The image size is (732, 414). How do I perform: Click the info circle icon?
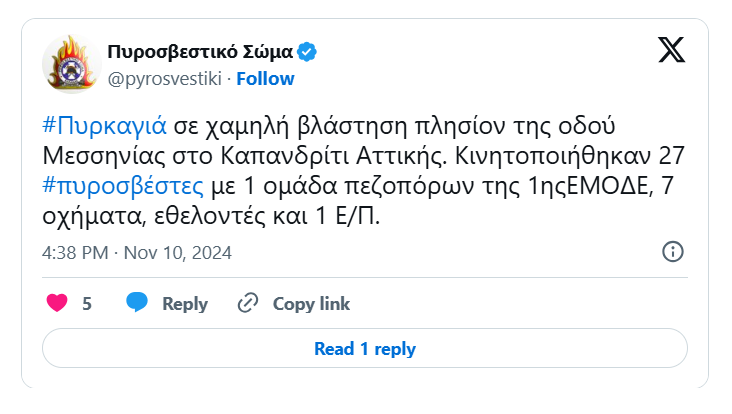[673, 252]
